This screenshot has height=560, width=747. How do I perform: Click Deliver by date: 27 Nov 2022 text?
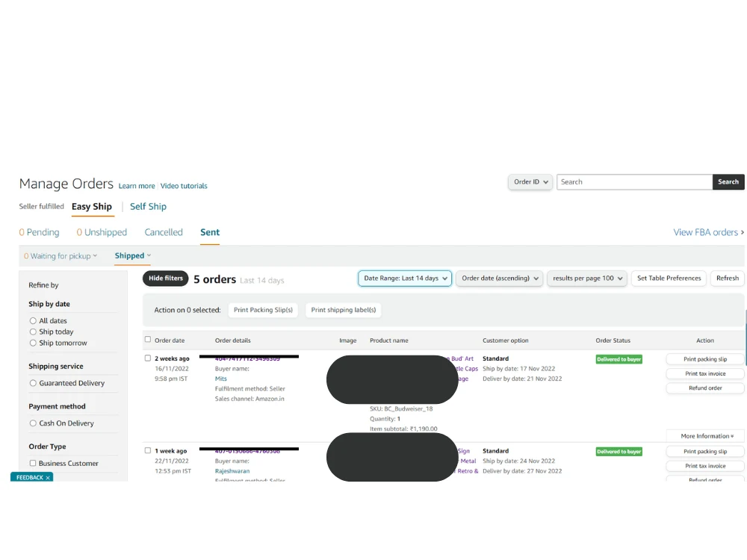pyautogui.click(x=522, y=471)
